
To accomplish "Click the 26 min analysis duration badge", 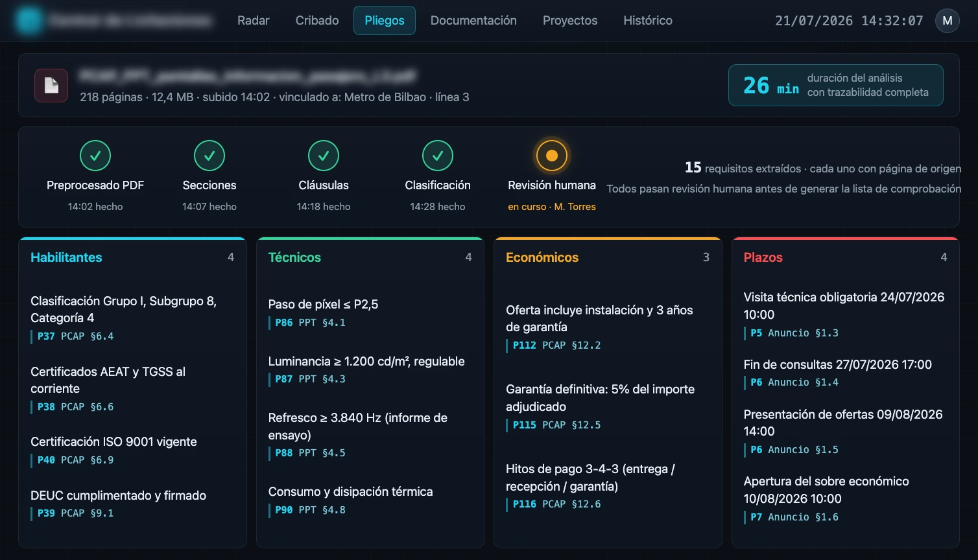I will pyautogui.click(x=836, y=85).
